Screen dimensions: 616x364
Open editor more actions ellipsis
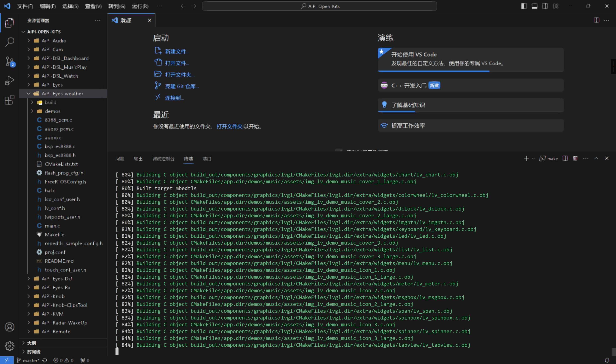click(607, 20)
